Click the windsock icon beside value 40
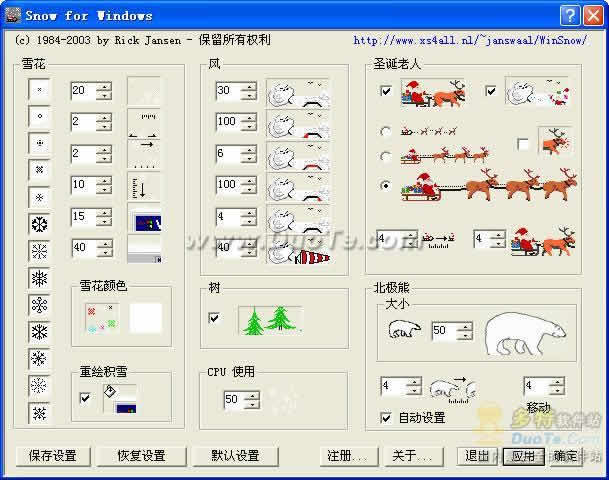Screen dimensions: 609x480 (x=298, y=249)
